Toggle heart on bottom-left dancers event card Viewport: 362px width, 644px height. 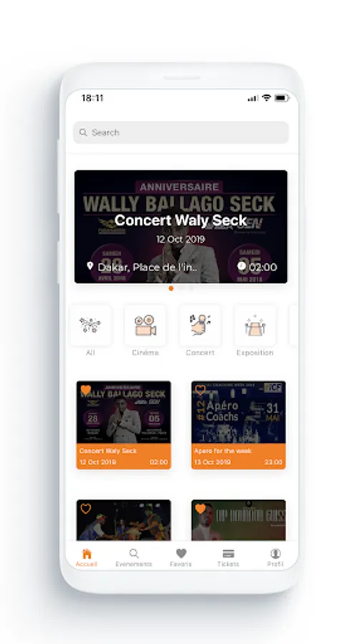(x=86, y=509)
